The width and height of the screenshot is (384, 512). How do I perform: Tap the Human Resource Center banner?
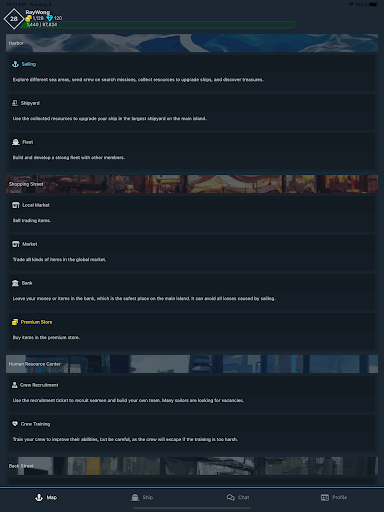tap(192, 364)
